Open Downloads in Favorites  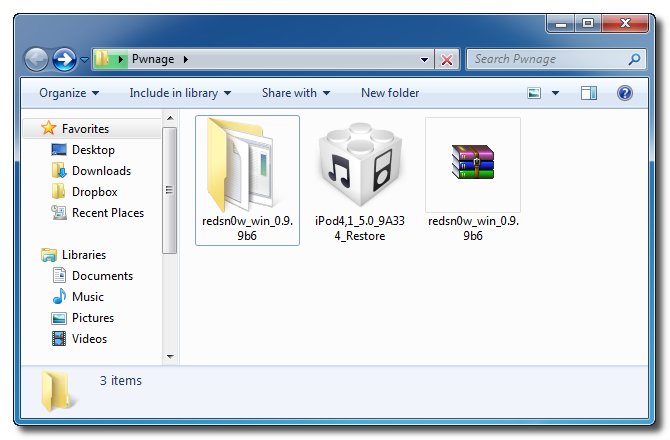coord(101,171)
